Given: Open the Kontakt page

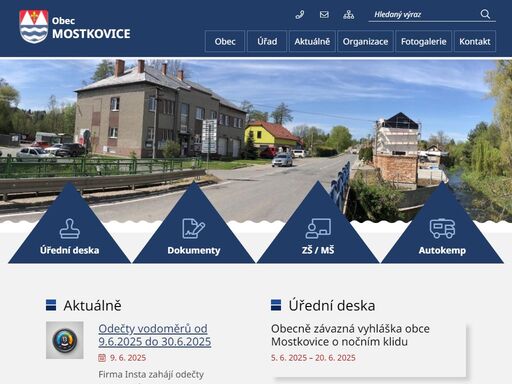Looking at the screenshot, I should pos(475,41).
